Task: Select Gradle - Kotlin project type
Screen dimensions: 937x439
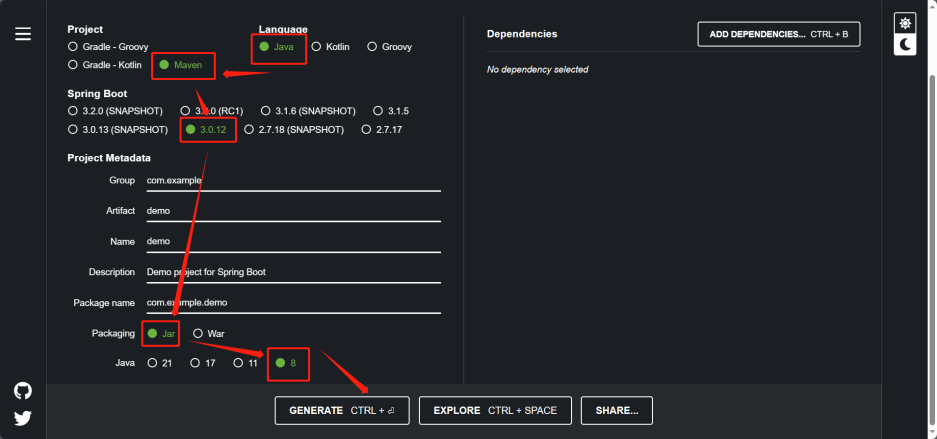Action: tap(105, 65)
